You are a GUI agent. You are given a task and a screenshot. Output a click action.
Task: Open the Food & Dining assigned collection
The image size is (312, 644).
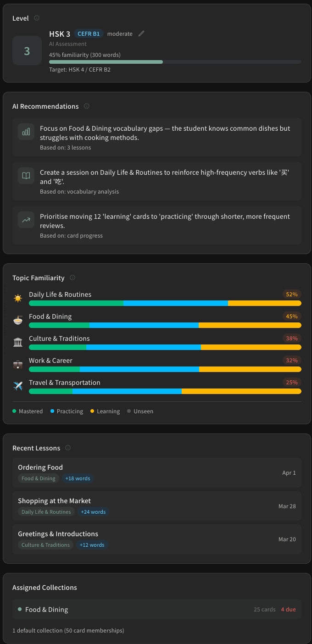pyautogui.click(x=157, y=609)
